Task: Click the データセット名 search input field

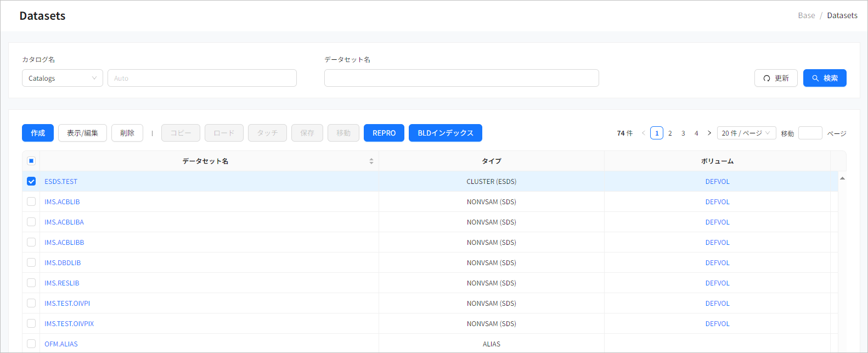Action: tap(461, 78)
